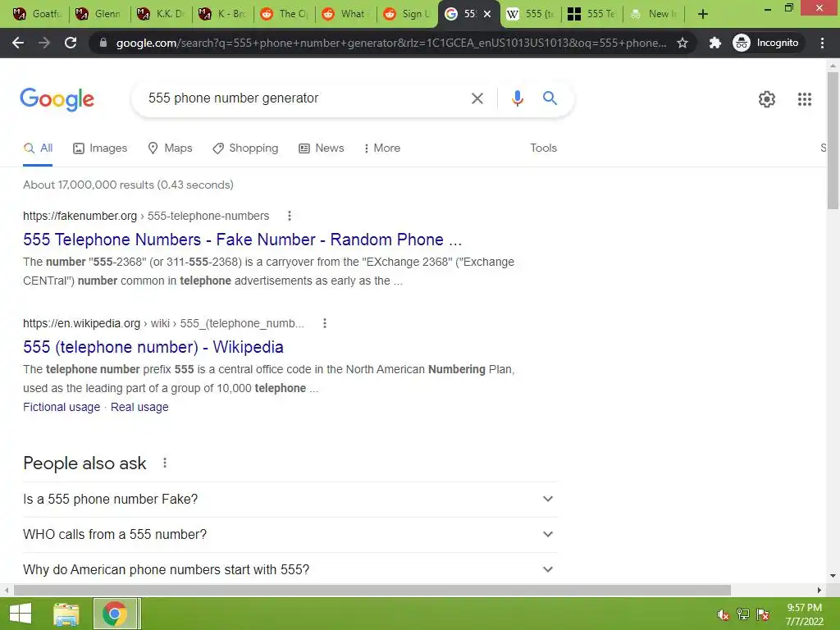
Task: Open People also ask options menu
Action: [x=164, y=463]
